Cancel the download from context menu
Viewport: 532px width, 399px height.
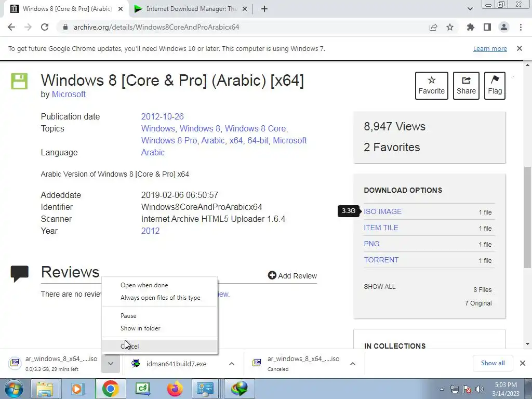159,347
